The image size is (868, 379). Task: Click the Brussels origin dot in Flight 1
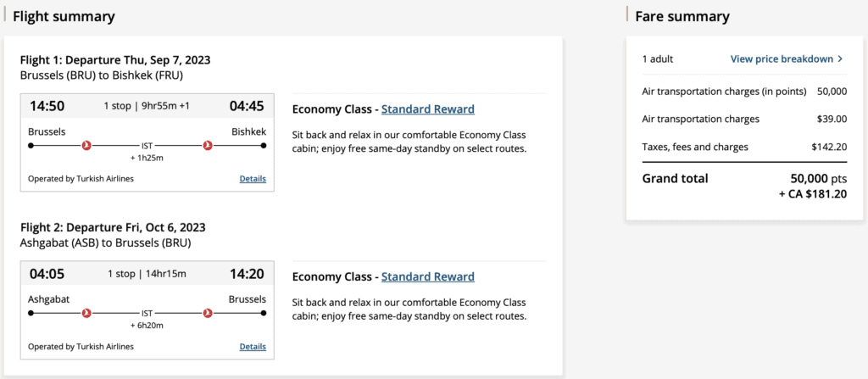pos(31,146)
